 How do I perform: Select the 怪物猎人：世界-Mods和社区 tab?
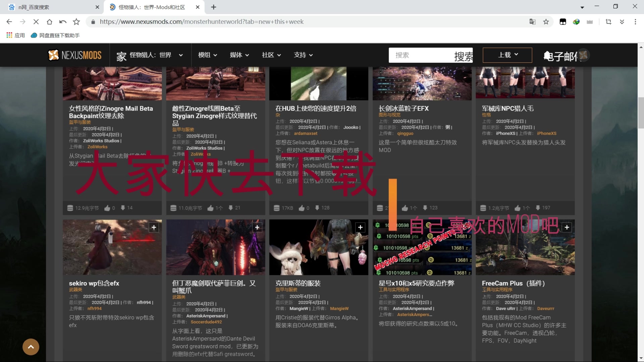point(154,7)
